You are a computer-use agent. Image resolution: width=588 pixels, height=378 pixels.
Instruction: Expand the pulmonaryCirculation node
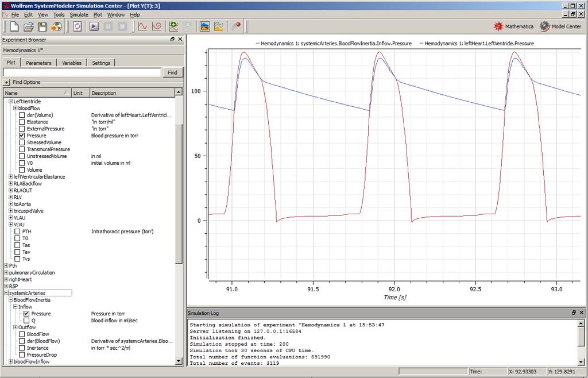(6, 273)
